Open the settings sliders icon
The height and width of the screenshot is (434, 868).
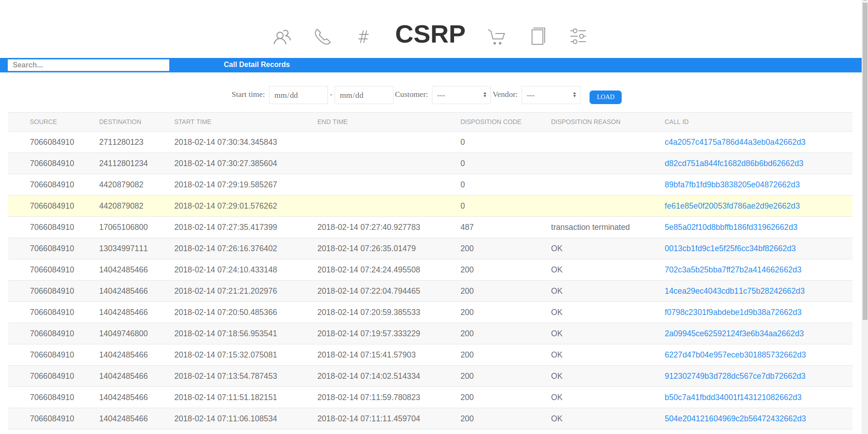[x=578, y=36]
